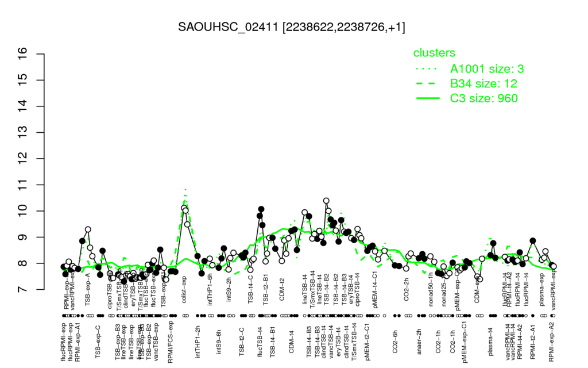Click the 'pMEM-t4-C1' axis label
The width and height of the screenshot is (588, 368).
[376, 290]
